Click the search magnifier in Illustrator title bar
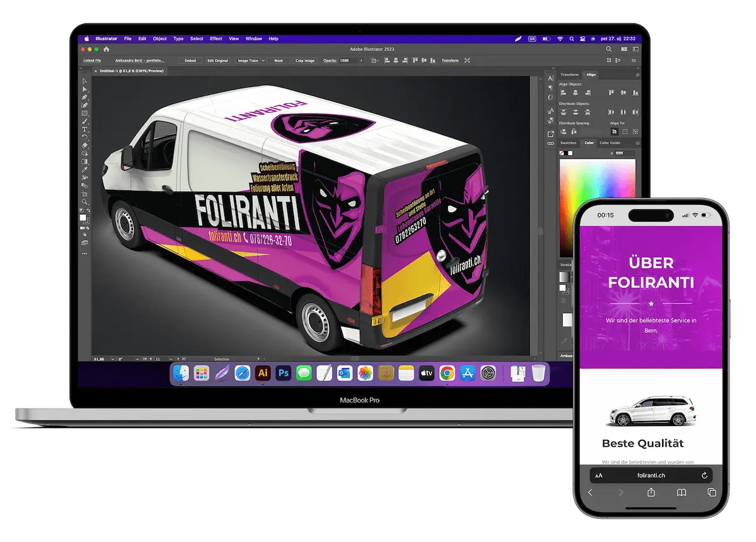The image size is (756, 542). (x=609, y=49)
